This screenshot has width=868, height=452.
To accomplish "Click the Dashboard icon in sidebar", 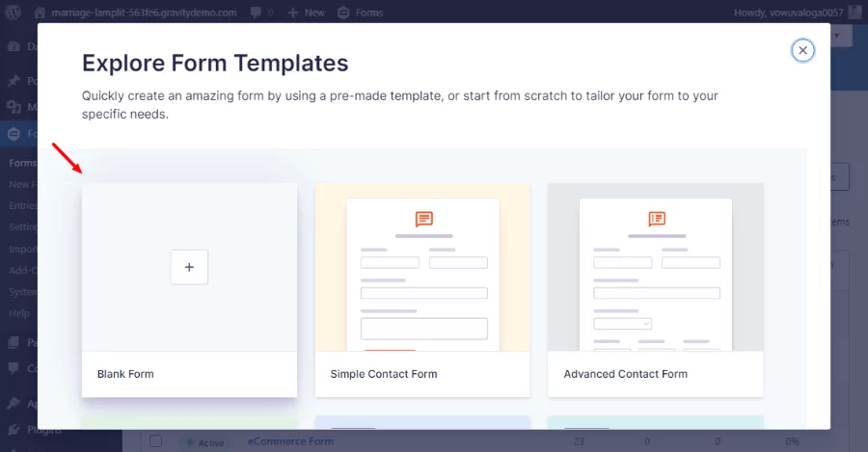I will coord(14,46).
